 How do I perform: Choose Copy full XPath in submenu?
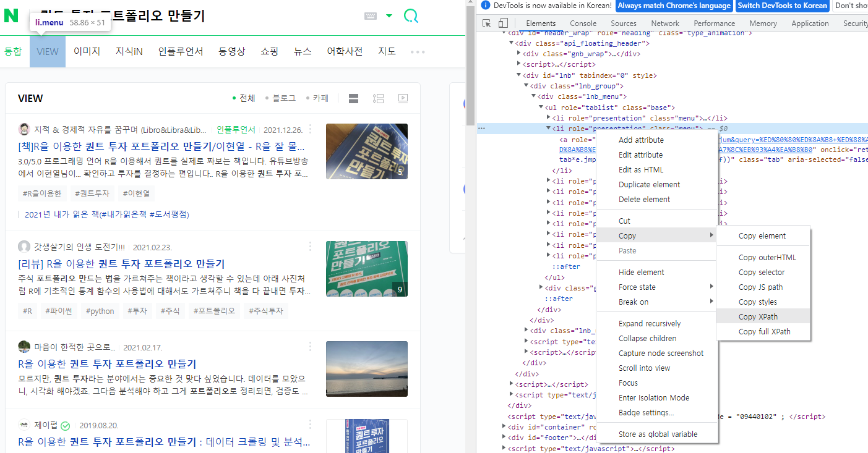pos(763,331)
